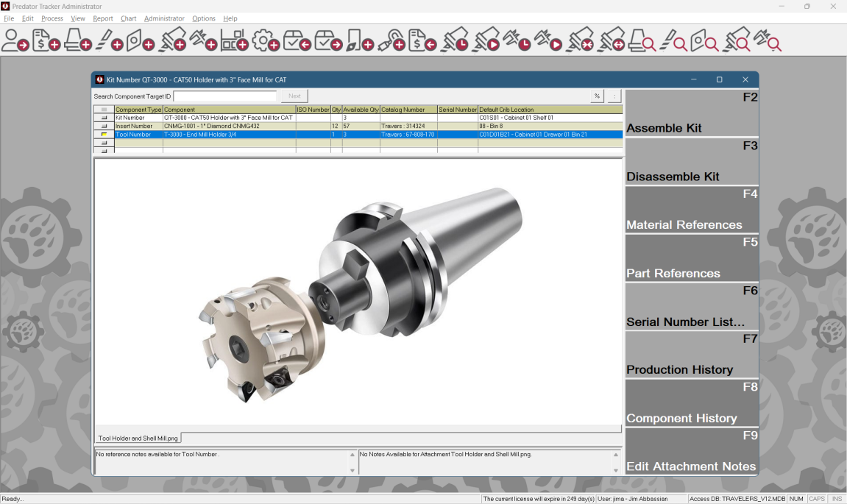Screen dimensions: 847x504
Task: Select the Tool Holder and Shell Mill.png tab
Action: (x=138, y=439)
